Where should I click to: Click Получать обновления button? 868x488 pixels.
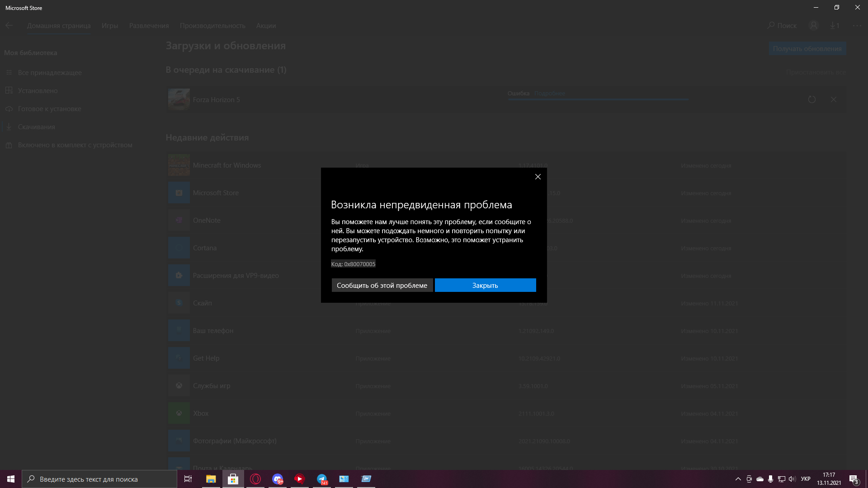coord(807,49)
